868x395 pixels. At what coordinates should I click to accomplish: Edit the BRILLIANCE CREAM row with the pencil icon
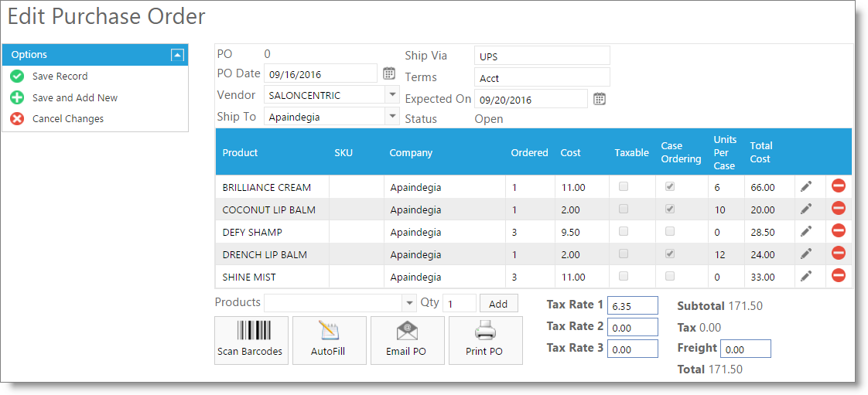point(806,187)
